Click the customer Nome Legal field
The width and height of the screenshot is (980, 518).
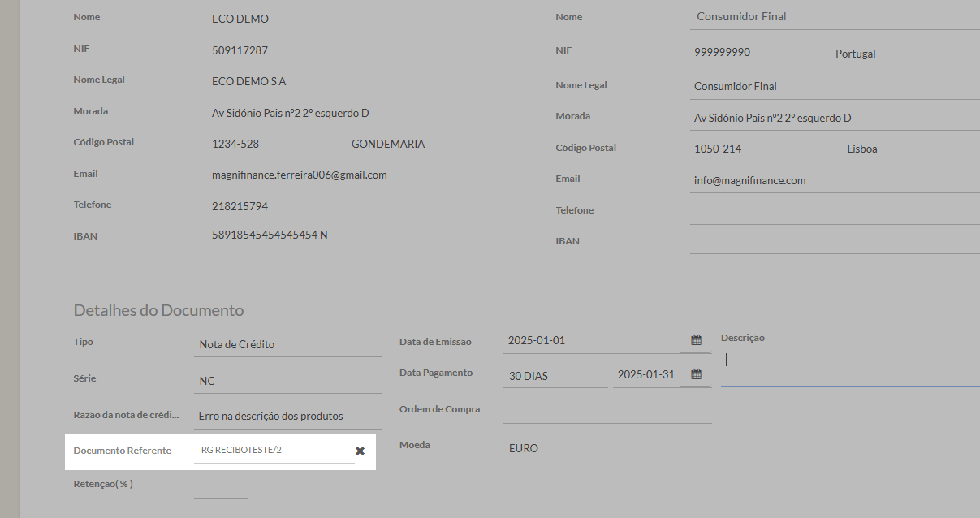tap(835, 86)
